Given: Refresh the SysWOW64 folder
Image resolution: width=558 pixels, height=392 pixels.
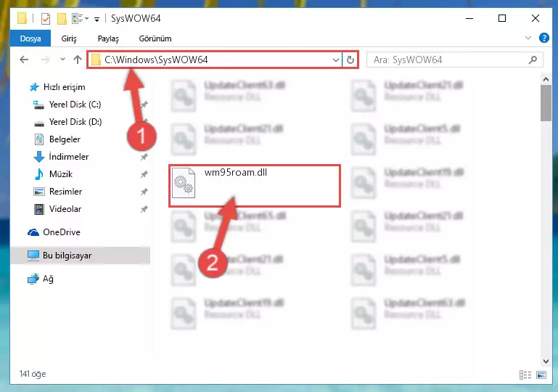Looking at the screenshot, I should (350, 60).
